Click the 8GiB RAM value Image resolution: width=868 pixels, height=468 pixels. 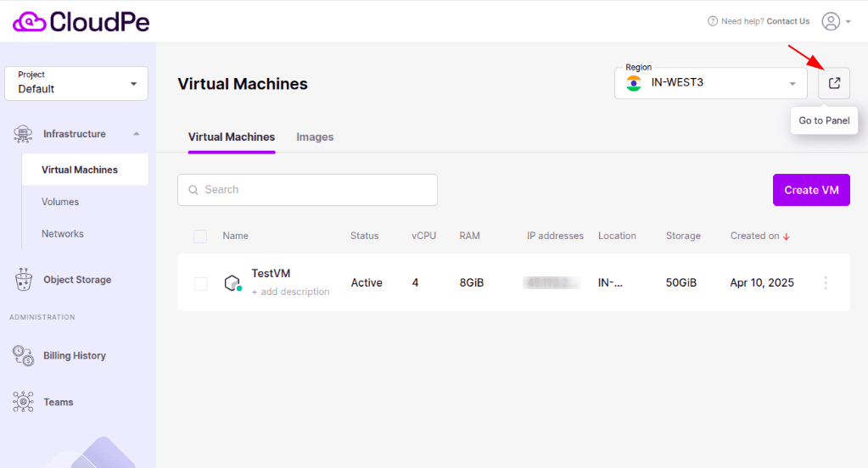click(472, 282)
